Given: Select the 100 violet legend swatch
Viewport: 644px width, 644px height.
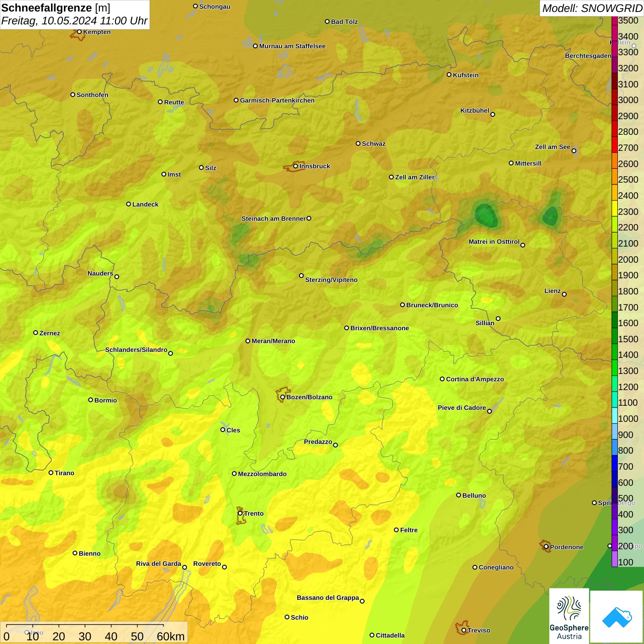Looking at the screenshot, I should 614,559.
